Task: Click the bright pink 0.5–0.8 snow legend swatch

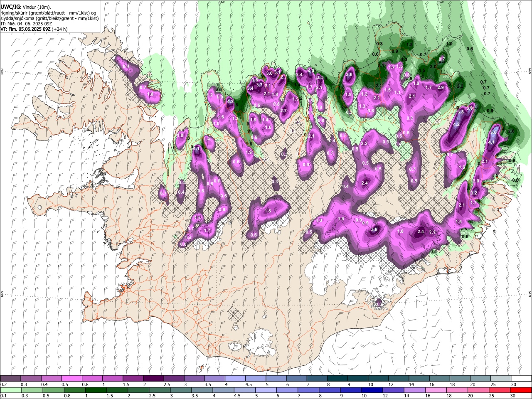Action: click(x=71, y=379)
